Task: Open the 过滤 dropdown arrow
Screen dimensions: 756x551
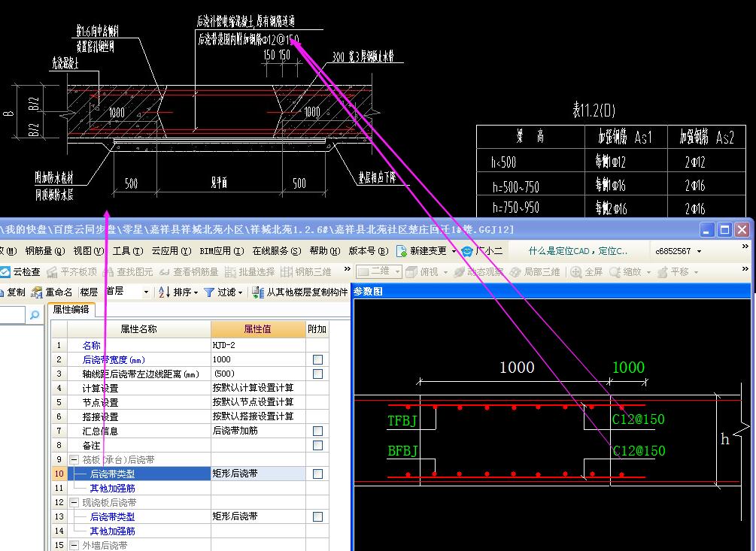Action: click(240, 293)
